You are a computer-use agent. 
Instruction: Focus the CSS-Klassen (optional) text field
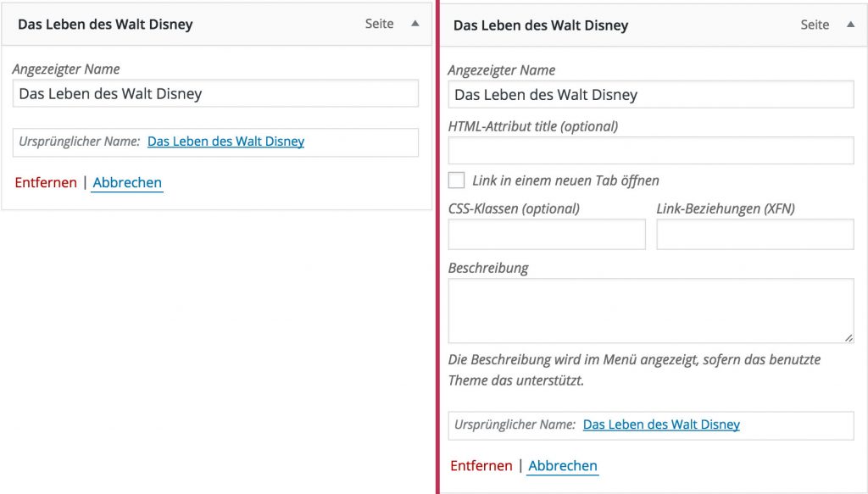546,234
